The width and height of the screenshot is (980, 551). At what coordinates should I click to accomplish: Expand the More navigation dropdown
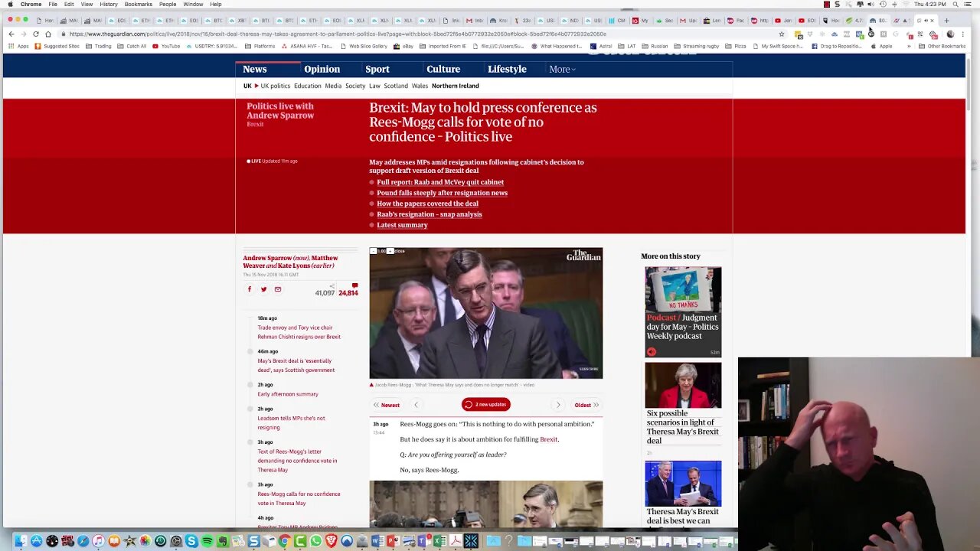(x=562, y=69)
